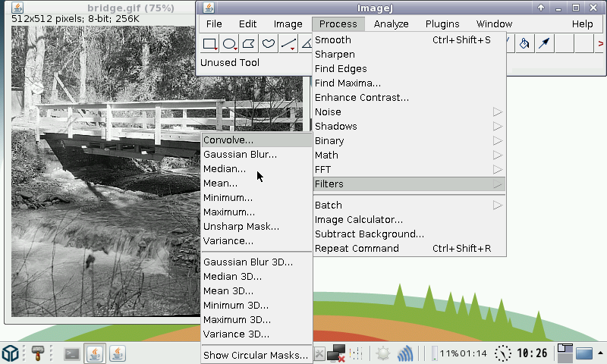The image size is (607, 364).
Task: Click the show desktop blue icon
Action: pyautogui.click(x=583, y=353)
